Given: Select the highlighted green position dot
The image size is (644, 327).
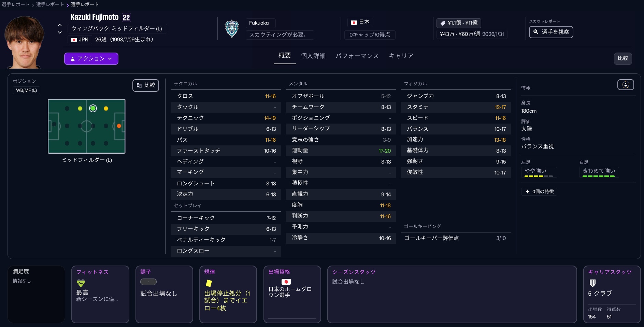Looking at the screenshot, I should point(93,109).
